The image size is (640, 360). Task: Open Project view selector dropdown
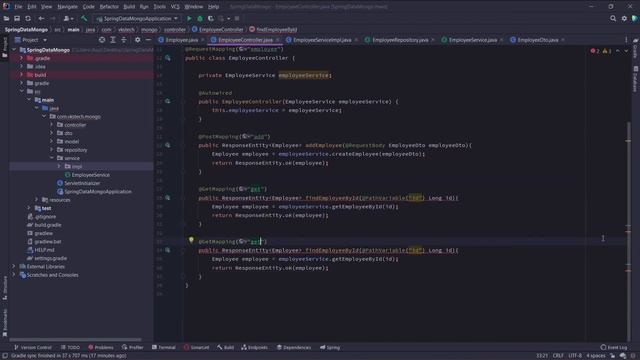(31, 40)
